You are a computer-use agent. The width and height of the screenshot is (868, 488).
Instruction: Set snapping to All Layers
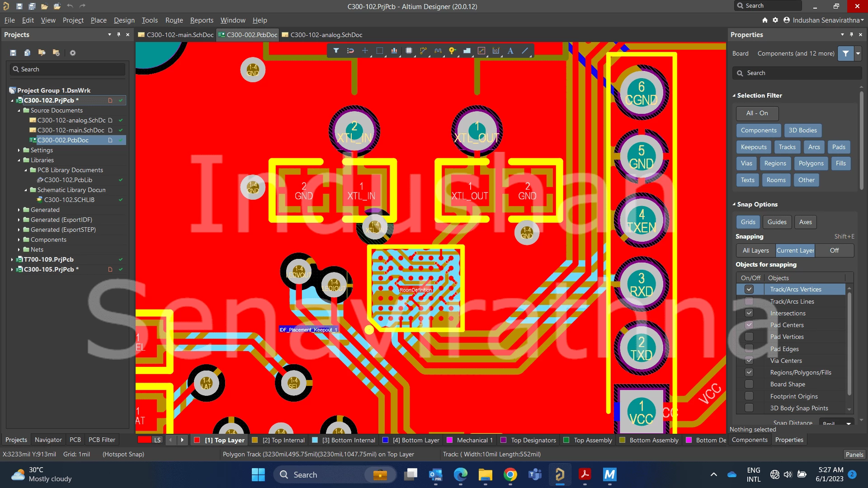tap(755, 250)
